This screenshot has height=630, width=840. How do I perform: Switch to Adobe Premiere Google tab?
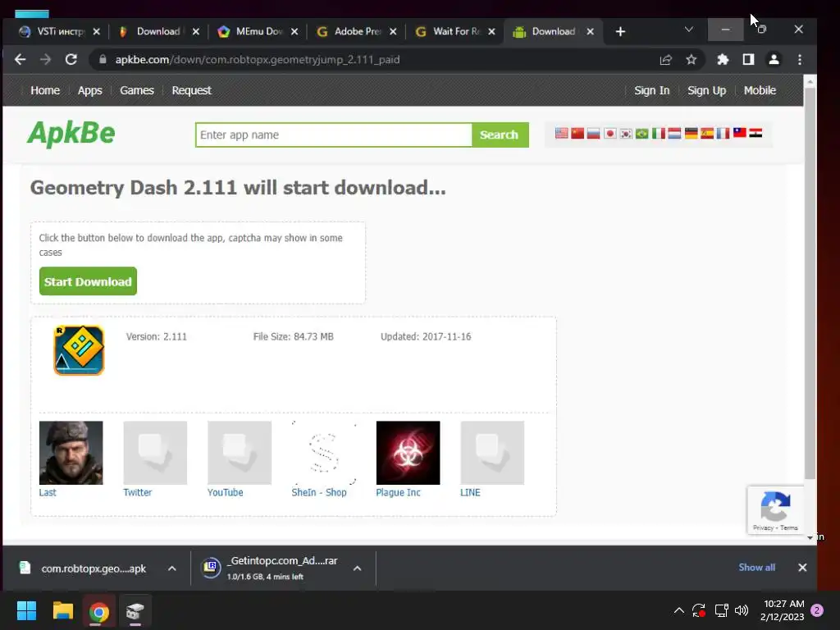point(357,32)
